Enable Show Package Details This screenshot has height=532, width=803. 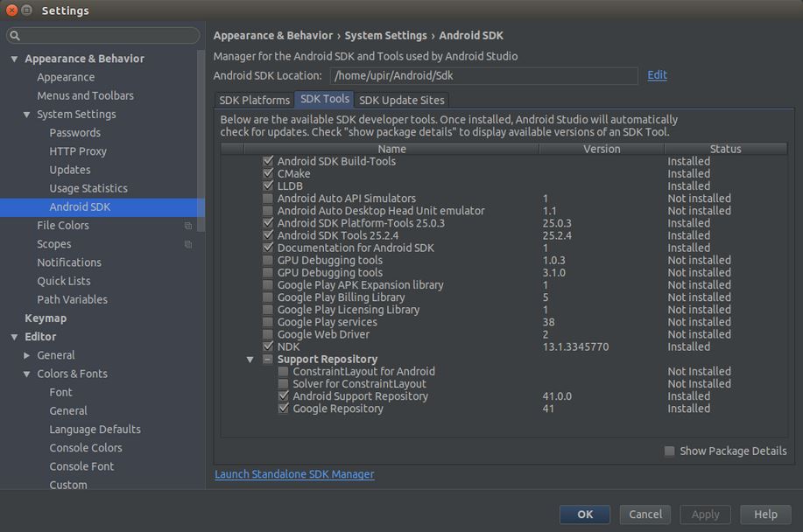tap(669, 451)
